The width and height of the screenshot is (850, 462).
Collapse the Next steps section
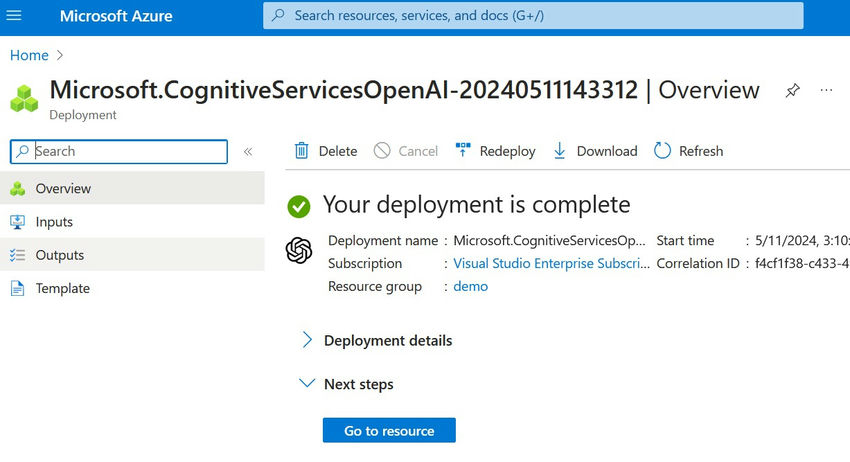click(x=308, y=384)
